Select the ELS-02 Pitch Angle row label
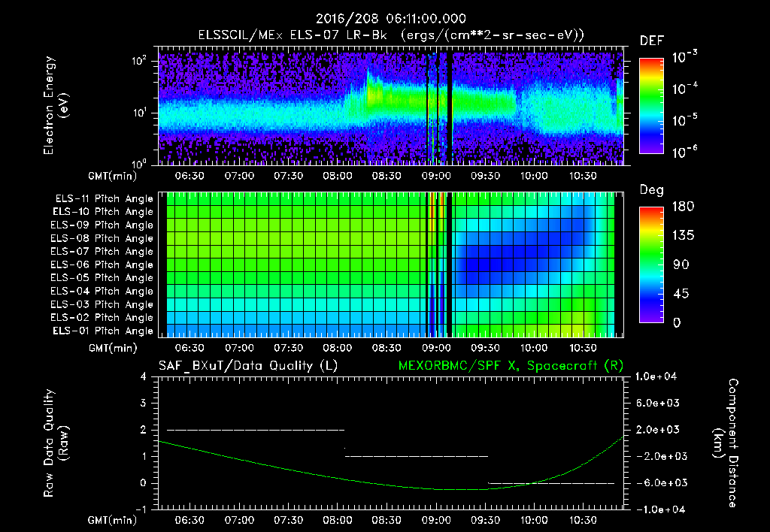The width and height of the screenshot is (770, 532). point(102,318)
